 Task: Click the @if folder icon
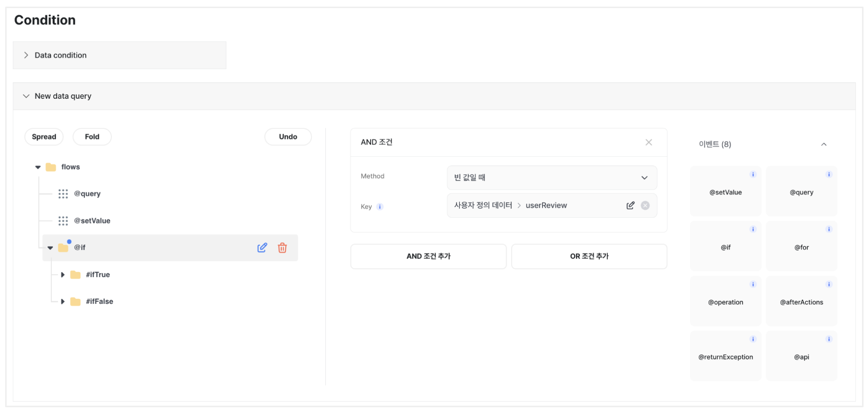(63, 248)
